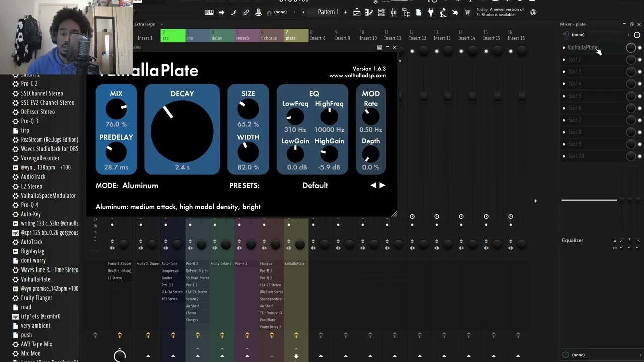Click the DECAY knob in ValhallaPlate
This screenshot has width=644, height=362.
[182, 131]
